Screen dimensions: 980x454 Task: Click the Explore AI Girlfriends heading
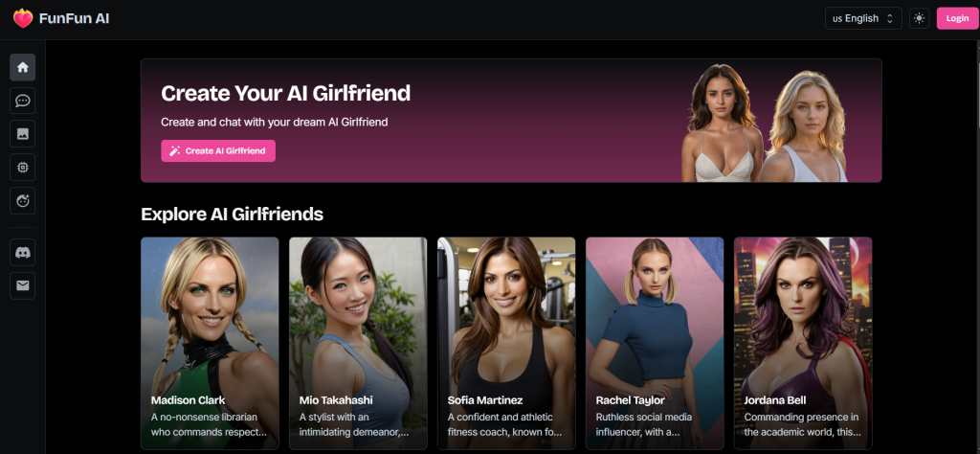pos(232,215)
